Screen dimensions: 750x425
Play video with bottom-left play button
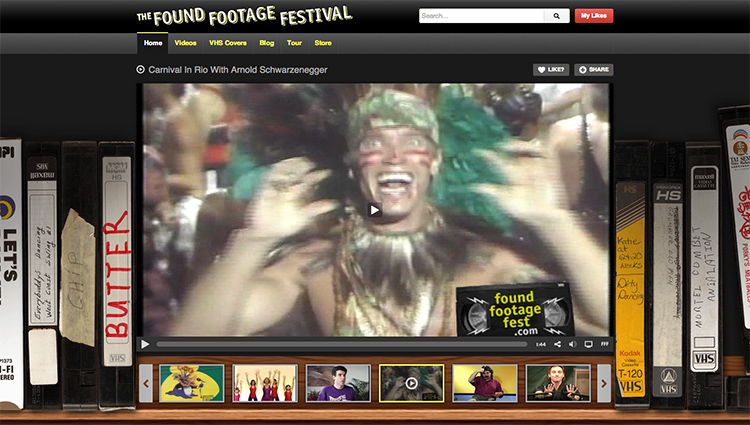click(145, 344)
